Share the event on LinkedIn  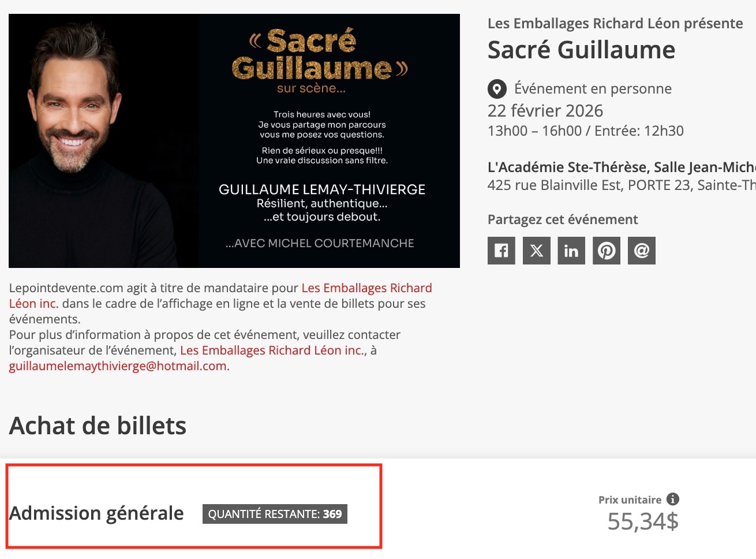point(571,251)
